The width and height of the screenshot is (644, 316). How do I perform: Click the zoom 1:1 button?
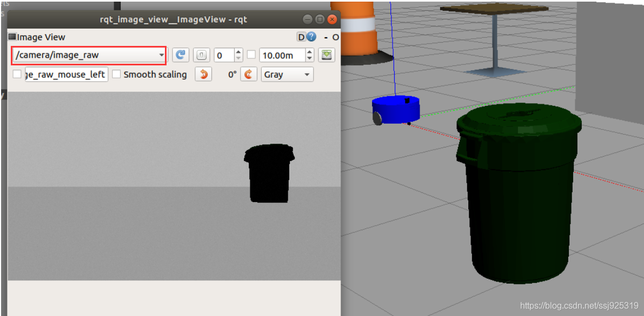coord(201,55)
